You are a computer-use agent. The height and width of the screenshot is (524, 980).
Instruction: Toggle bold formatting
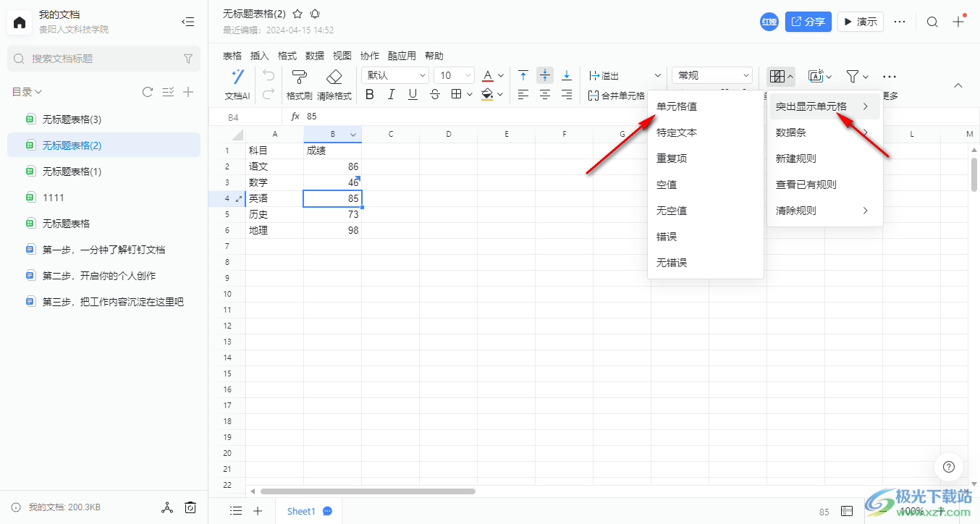click(x=370, y=94)
